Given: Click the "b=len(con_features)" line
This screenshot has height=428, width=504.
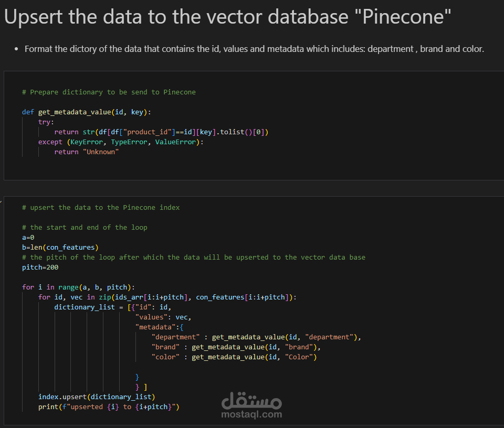Looking at the screenshot, I should point(60,248).
